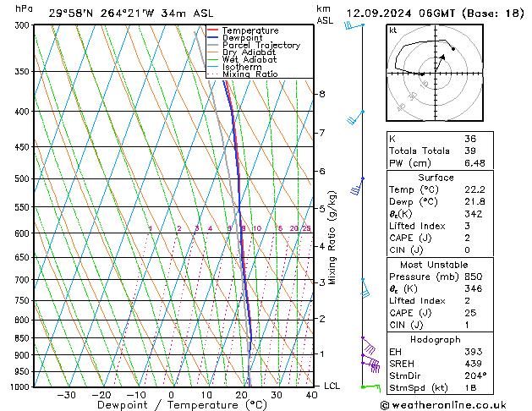
Task: Click the 850 pressure level label
Action: tap(22, 338)
